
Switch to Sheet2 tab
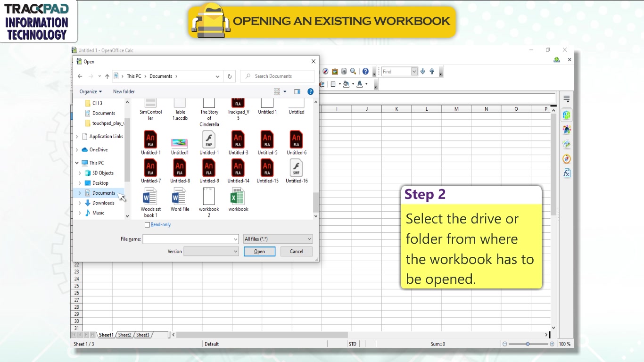coord(124,335)
